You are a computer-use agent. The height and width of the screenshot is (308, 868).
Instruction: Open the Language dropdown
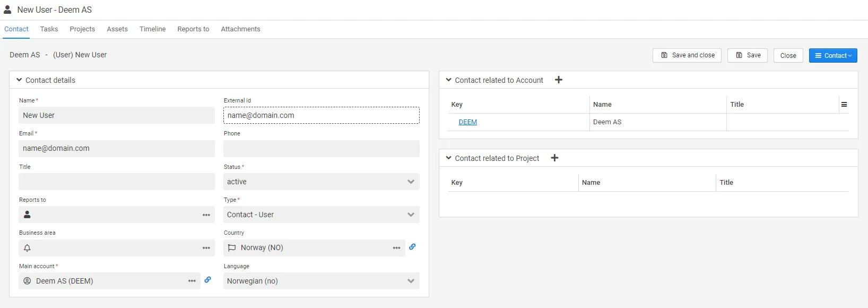[321, 281]
